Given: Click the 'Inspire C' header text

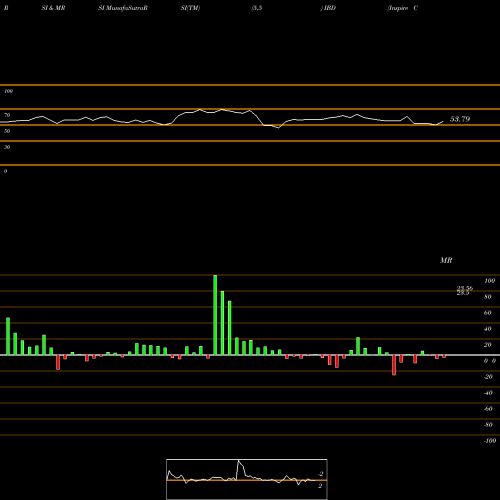Looking at the screenshot, I should 403,8.
